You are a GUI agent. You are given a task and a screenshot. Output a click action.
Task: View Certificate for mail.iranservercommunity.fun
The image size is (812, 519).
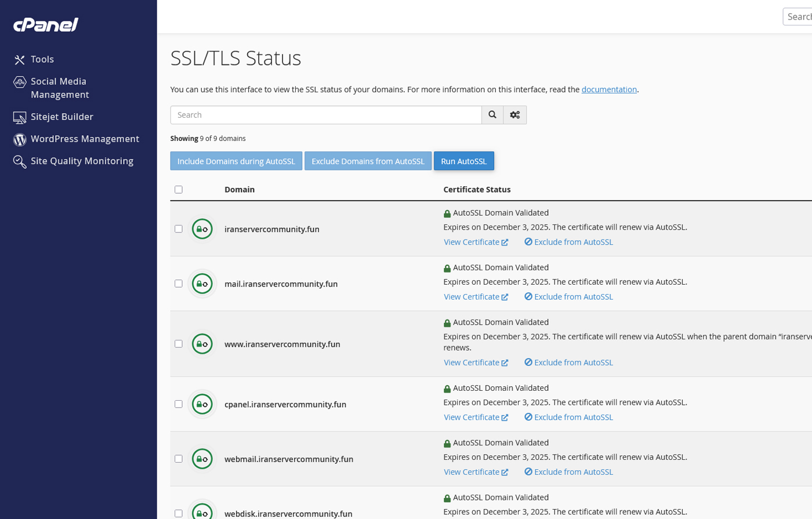[476, 297]
